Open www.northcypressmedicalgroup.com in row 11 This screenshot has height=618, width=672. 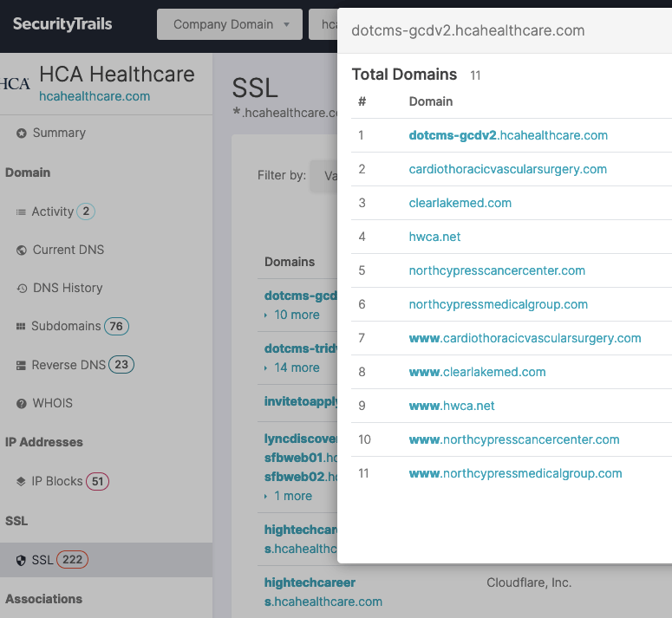click(x=516, y=473)
